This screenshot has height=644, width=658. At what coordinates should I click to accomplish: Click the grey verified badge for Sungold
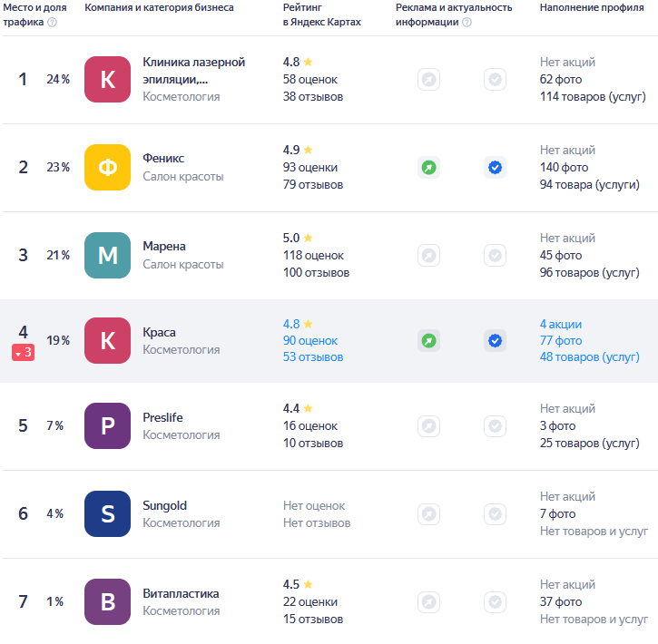(x=495, y=514)
